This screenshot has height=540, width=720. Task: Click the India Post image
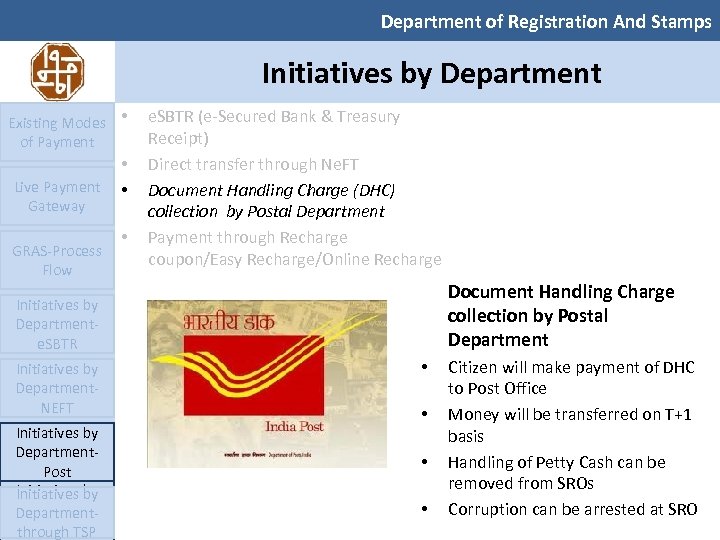267,384
